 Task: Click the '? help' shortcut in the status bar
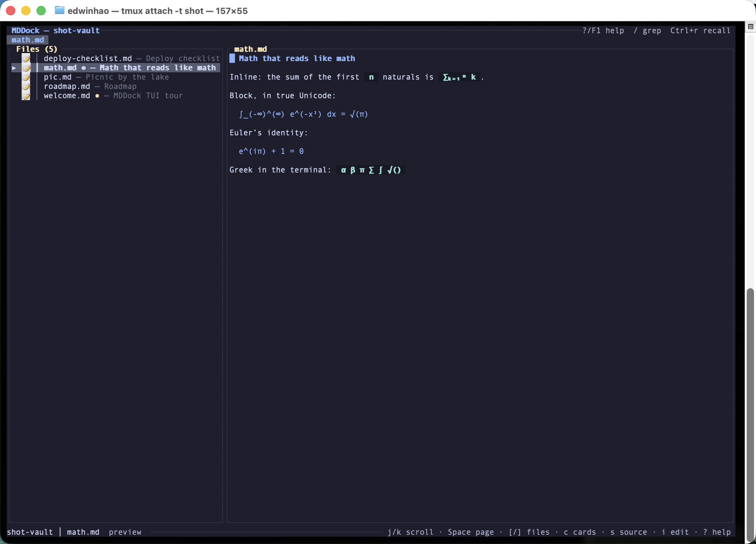(x=717, y=532)
